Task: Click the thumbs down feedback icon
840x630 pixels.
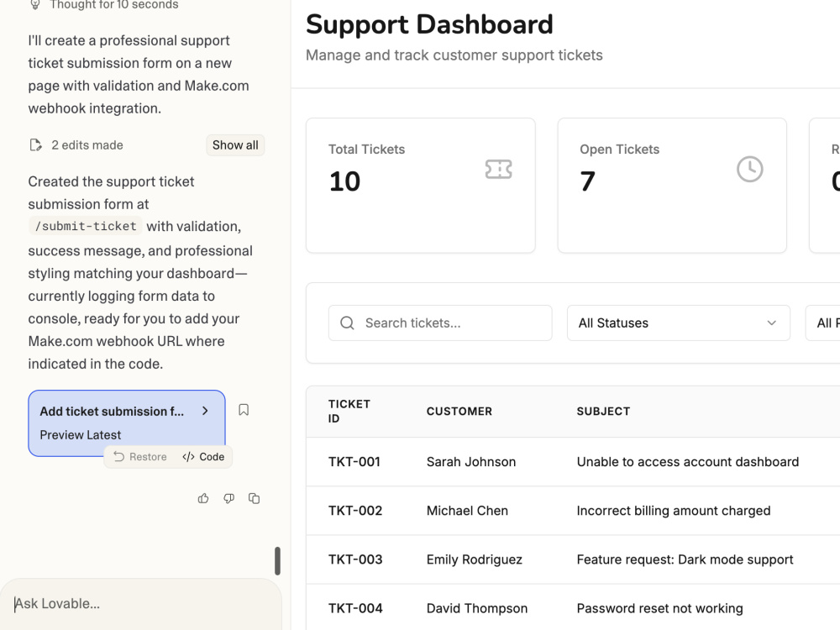Action: (x=228, y=499)
